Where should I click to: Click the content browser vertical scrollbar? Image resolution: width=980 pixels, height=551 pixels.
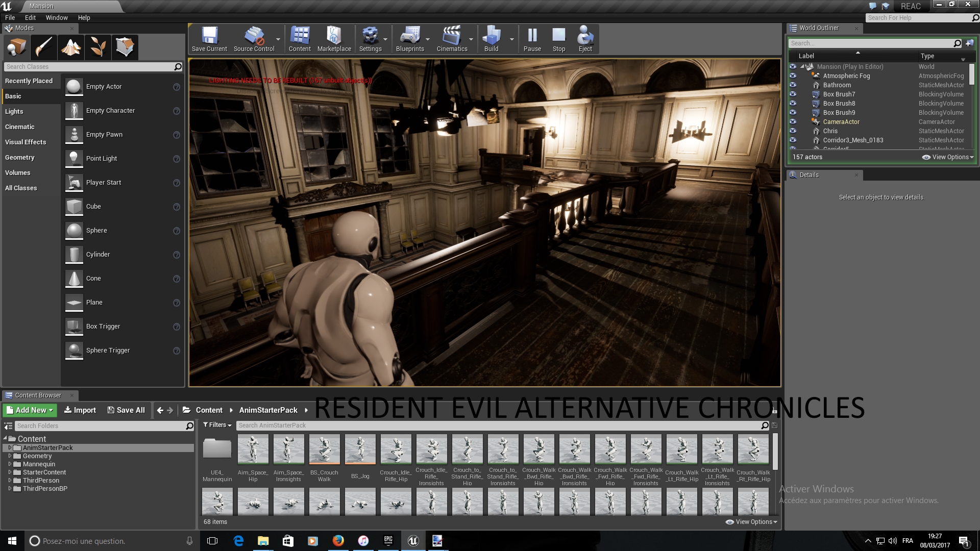click(x=775, y=452)
